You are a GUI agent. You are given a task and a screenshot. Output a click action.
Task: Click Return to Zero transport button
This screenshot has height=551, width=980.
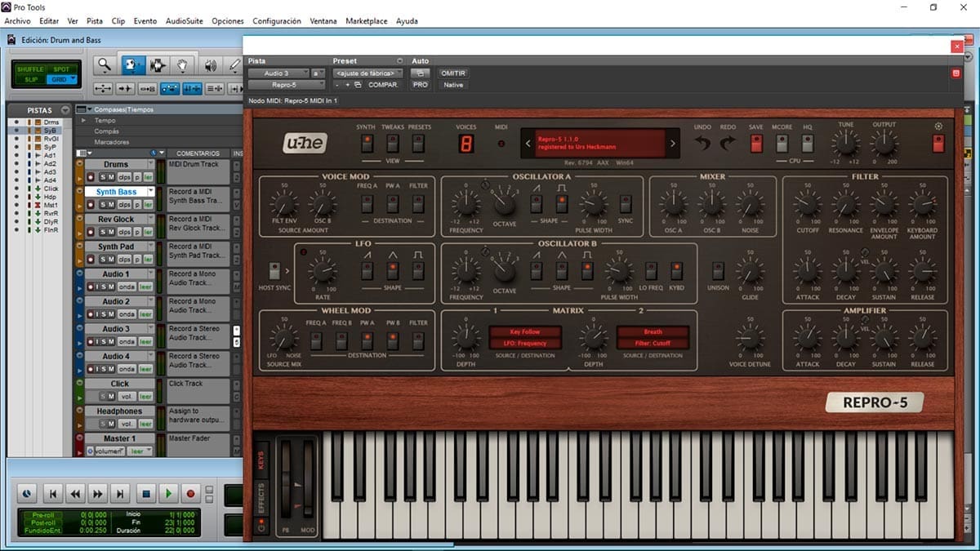point(52,494)
